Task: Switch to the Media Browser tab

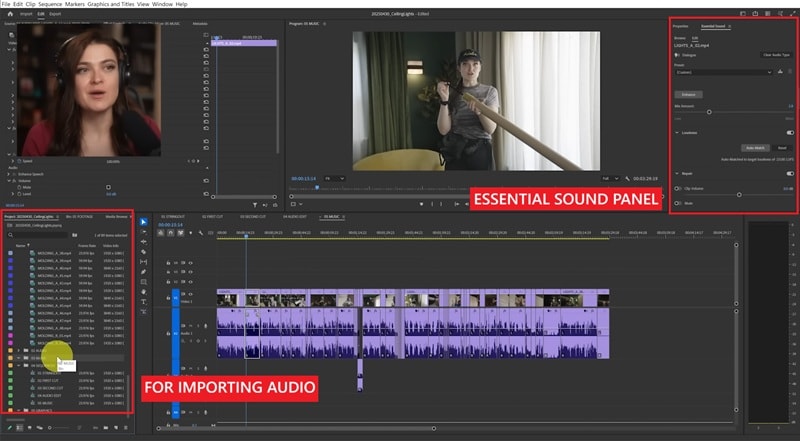Action: (x=116, y=216)
